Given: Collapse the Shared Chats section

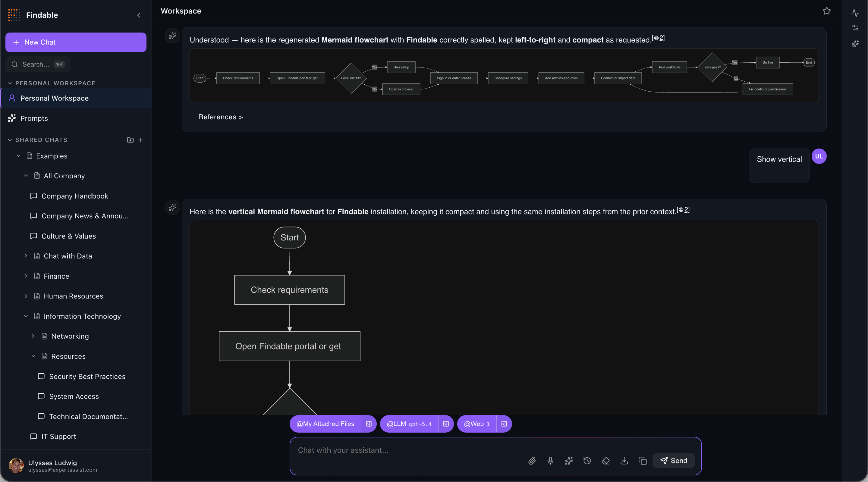Looking at the screenshot, I should tap(10, 140).
